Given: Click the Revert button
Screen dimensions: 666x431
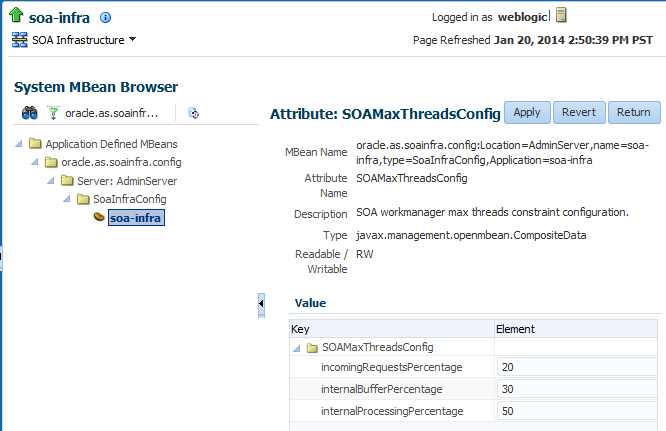Looking at the screenshot, I should pos(579,113).
